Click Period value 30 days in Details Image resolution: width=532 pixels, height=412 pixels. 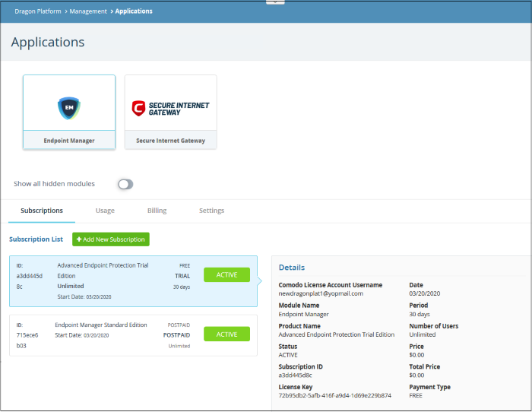[x=420, y=314]
